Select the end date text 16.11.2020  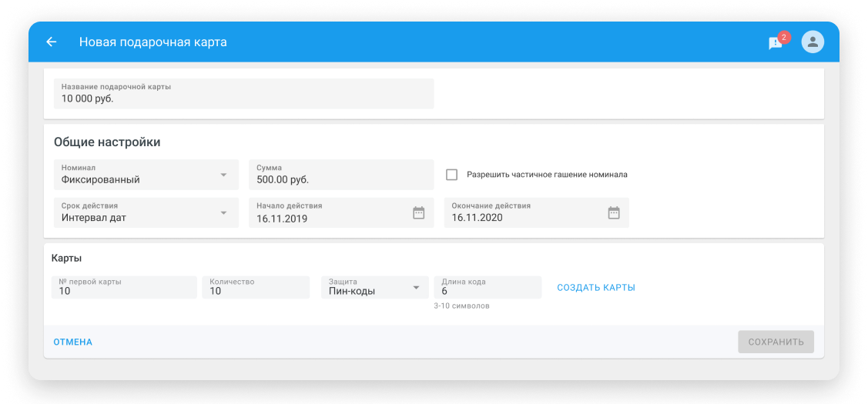point(477,219)
